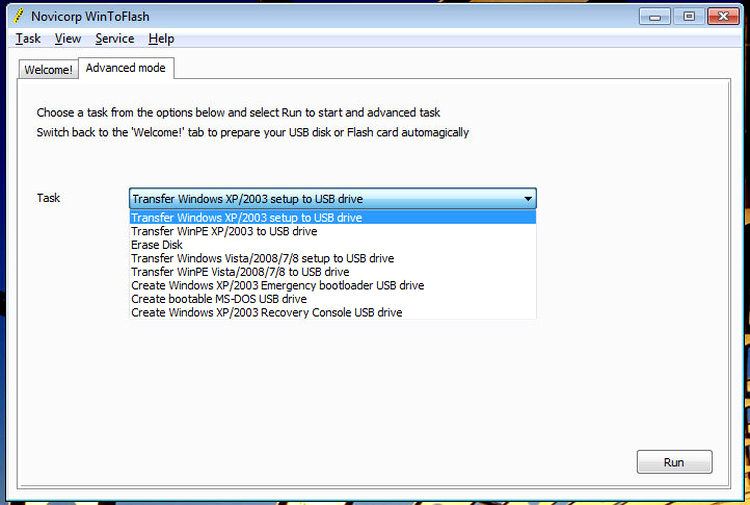Screen dimensions: 750x505
Task: Open the Task menu
Action: click(28, 39)
